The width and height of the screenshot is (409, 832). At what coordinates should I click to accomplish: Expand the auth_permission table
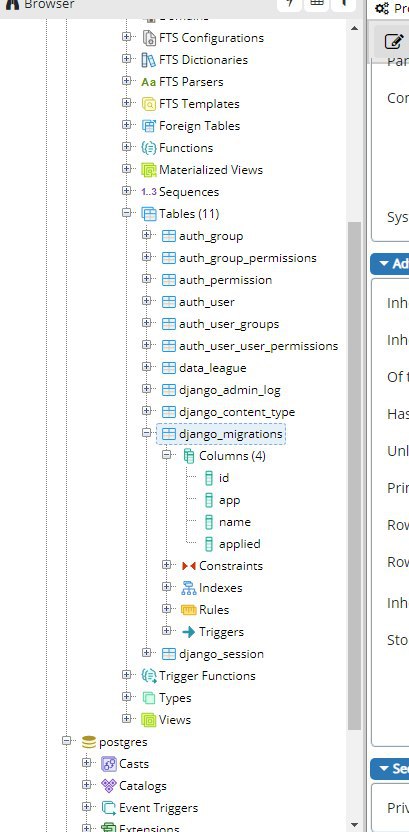pyautogui.click(x=146, y=279)
